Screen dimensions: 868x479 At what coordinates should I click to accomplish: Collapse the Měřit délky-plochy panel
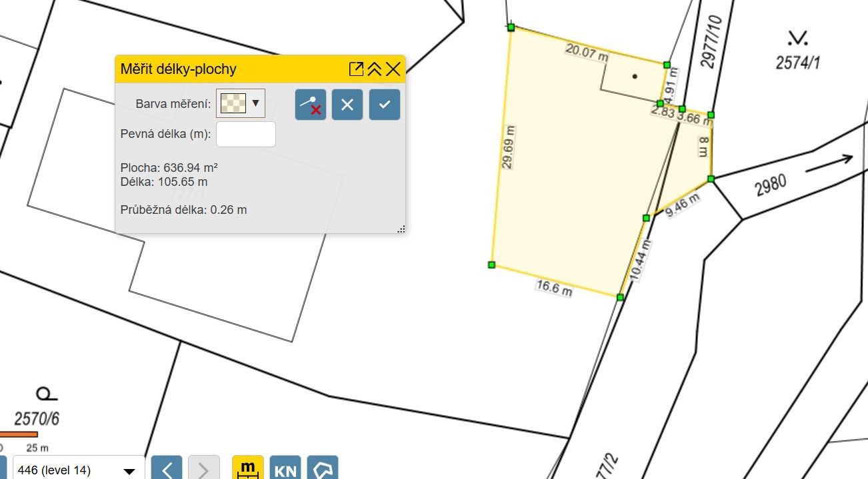(x=375, y=69)
